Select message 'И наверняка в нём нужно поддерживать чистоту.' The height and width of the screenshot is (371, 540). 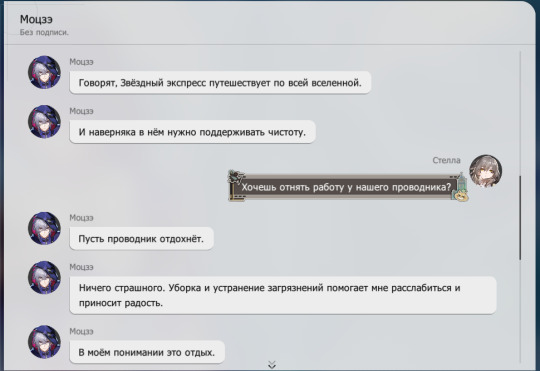(193, 132)
